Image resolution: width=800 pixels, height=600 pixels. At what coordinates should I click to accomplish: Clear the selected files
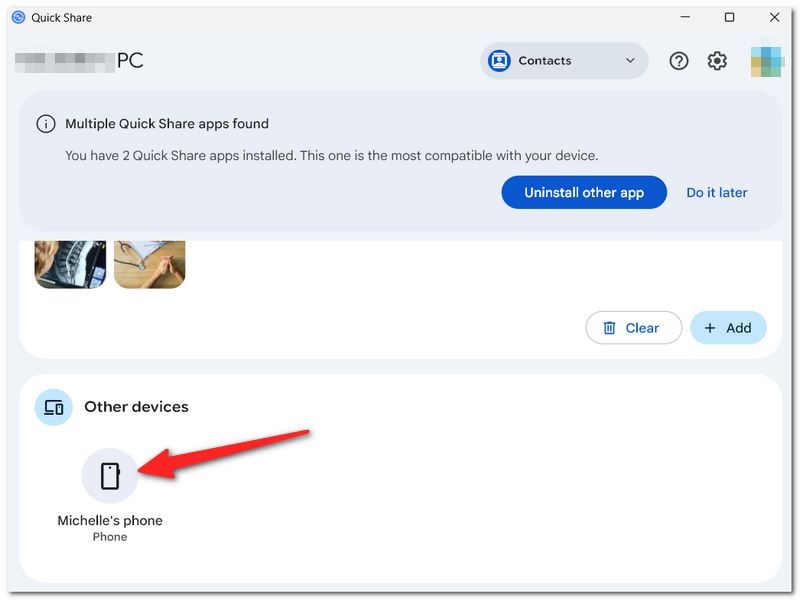[x=633, y=328]
